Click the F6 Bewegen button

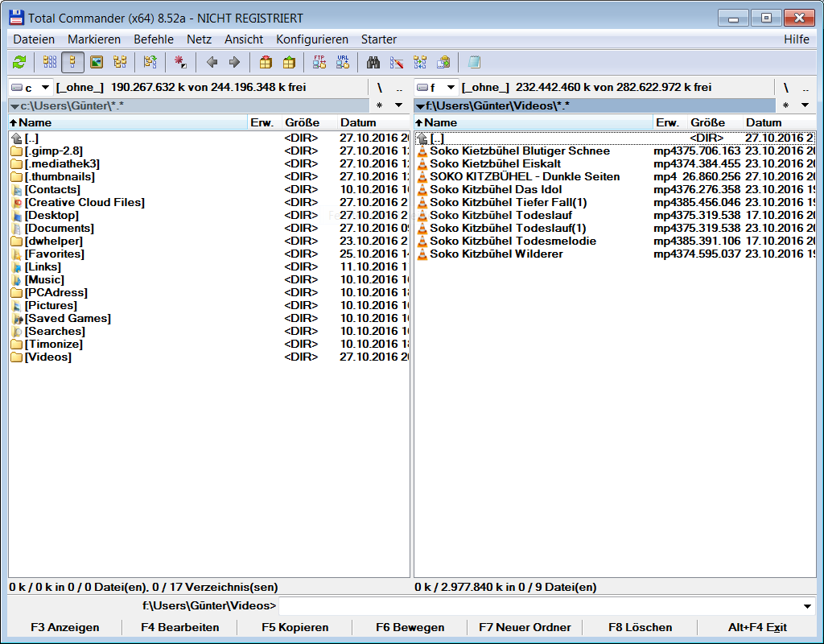[410, 627]
